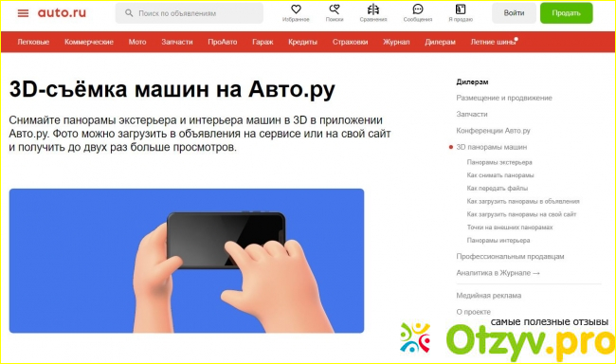
Task: Open Размещение и продвижение sidebar link
Action: tap(504, 98)
